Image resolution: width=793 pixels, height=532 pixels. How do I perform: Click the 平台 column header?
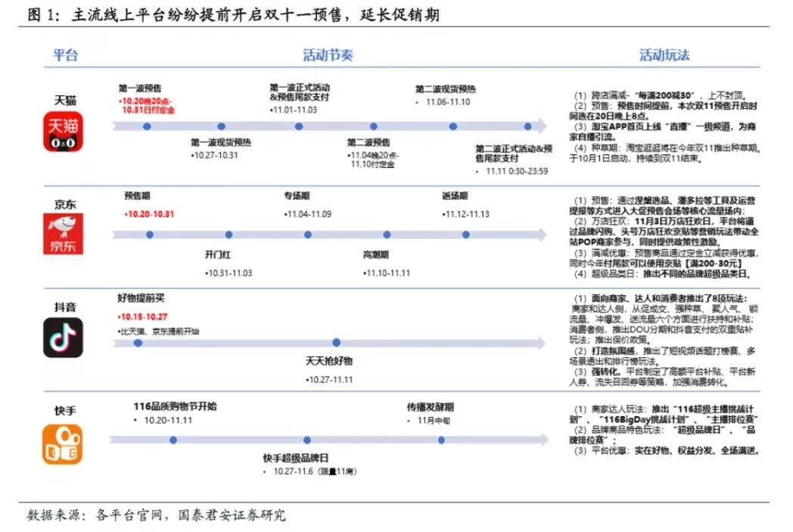pyautogui.click(x=65, y=54)
